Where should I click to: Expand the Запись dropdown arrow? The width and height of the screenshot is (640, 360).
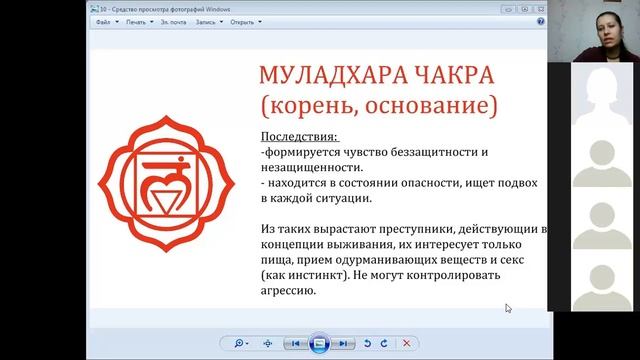(221, 22)
